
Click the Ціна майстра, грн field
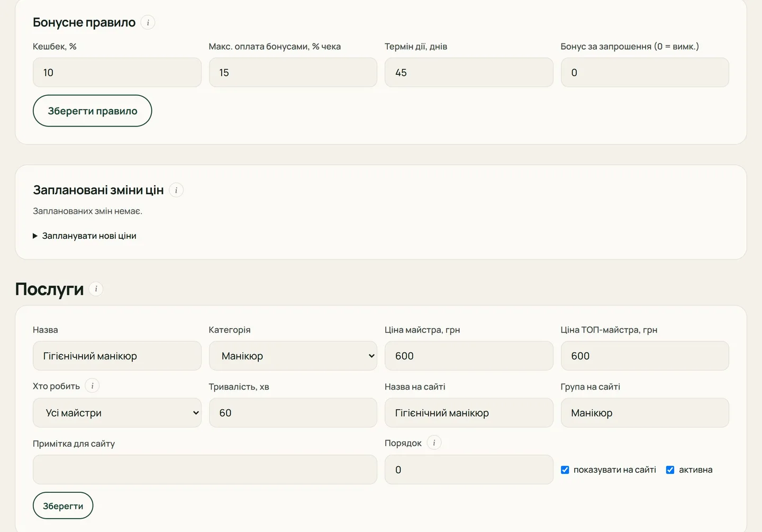coord(469,356)
